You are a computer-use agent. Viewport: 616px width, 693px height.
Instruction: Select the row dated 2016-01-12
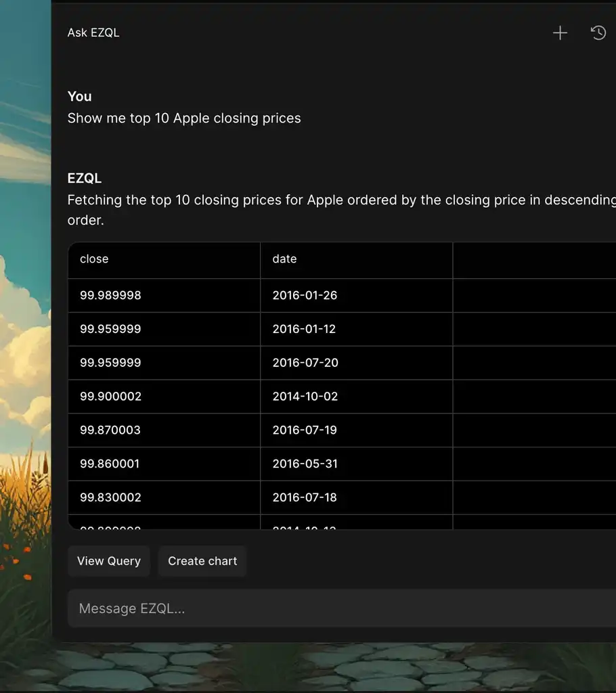pyautogui.click(x=110, y=329)
